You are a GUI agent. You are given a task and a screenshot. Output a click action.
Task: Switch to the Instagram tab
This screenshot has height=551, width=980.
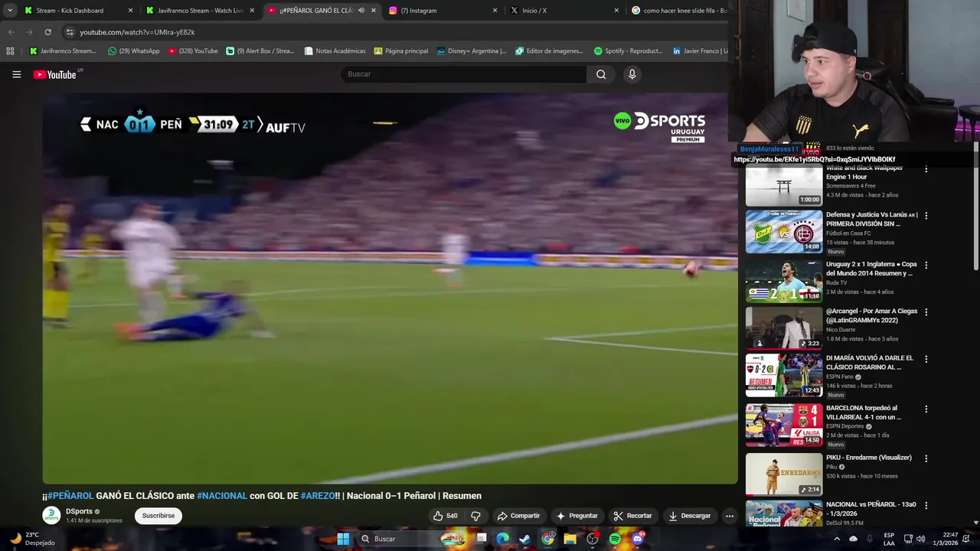pos(443,11)
